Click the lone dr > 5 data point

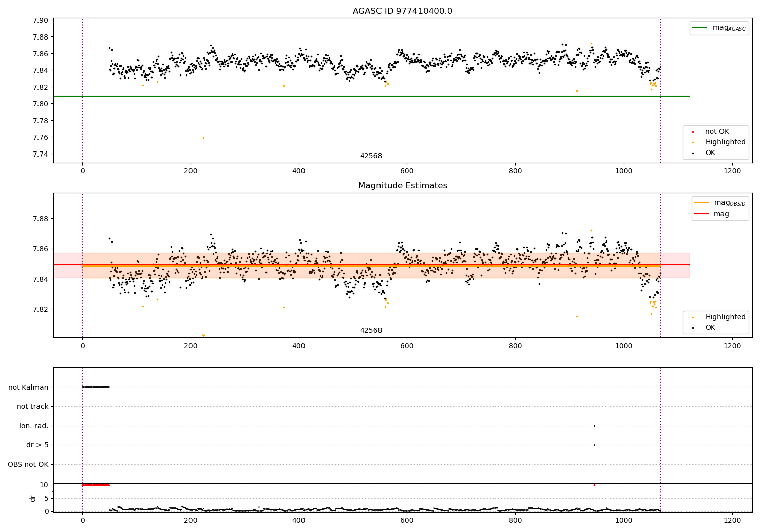594,445
